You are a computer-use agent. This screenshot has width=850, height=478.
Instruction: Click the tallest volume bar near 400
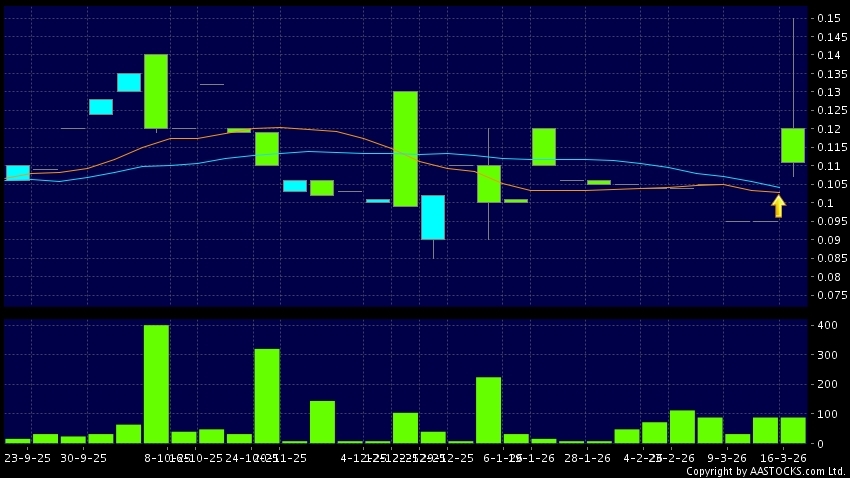pyautogui.click(x=156, y=384)
